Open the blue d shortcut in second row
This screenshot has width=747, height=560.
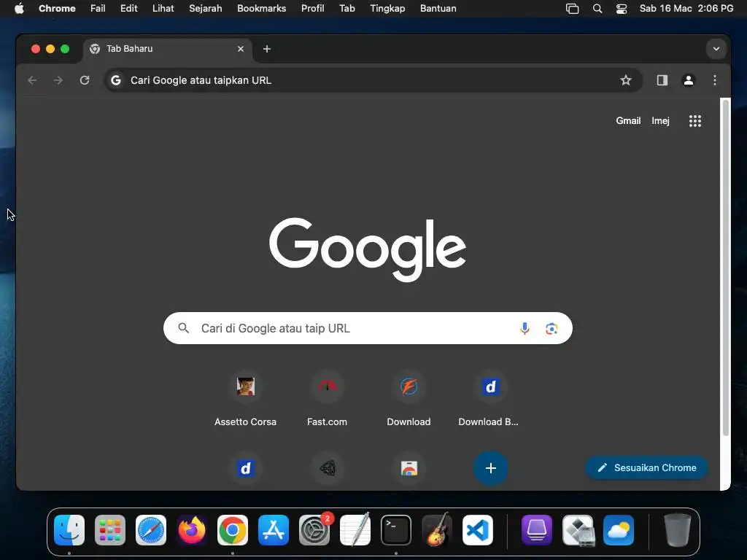point(245,468)
